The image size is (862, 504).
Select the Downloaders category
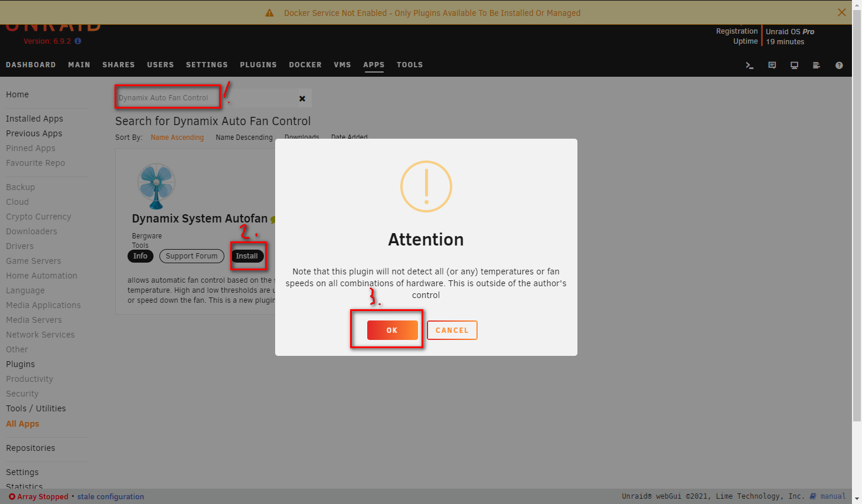[31, 231]
